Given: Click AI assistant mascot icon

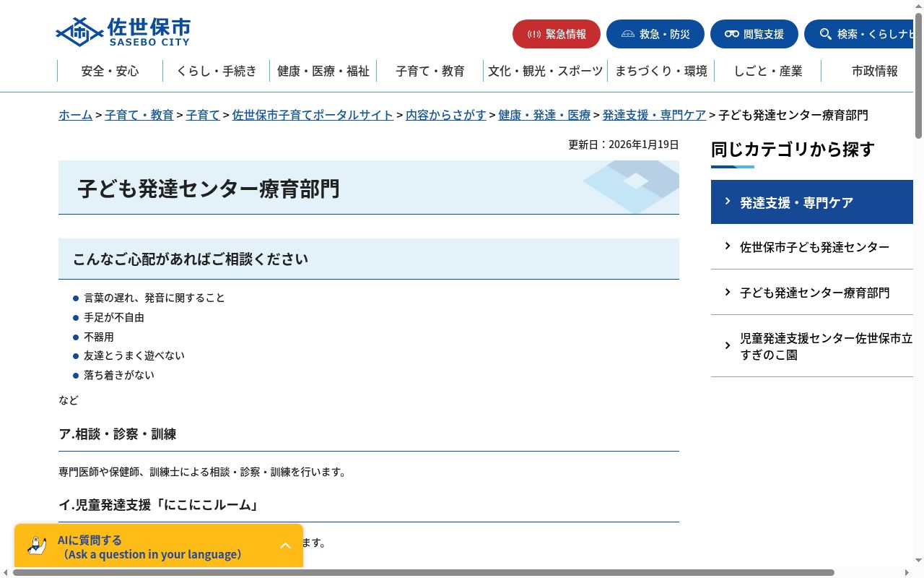Looking at the screenshot, I should coord(37,545).
